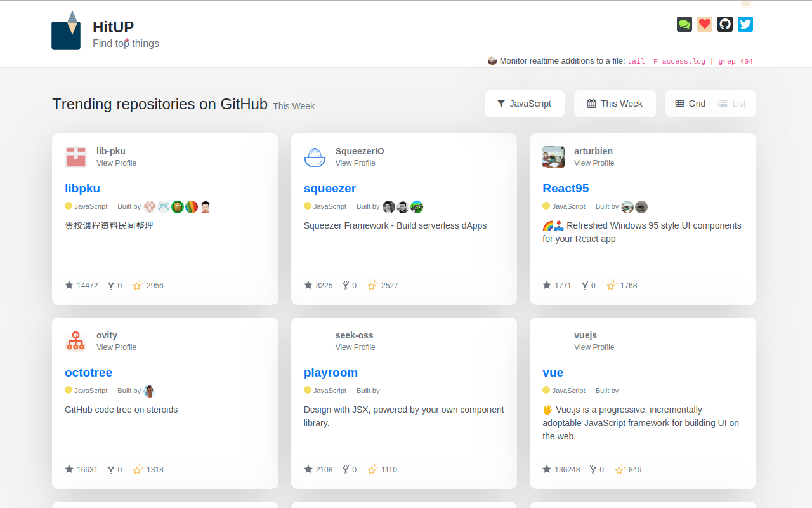The image size is (812, 508).
Task: Open the libpku repository link
Action: click(82, 189)
